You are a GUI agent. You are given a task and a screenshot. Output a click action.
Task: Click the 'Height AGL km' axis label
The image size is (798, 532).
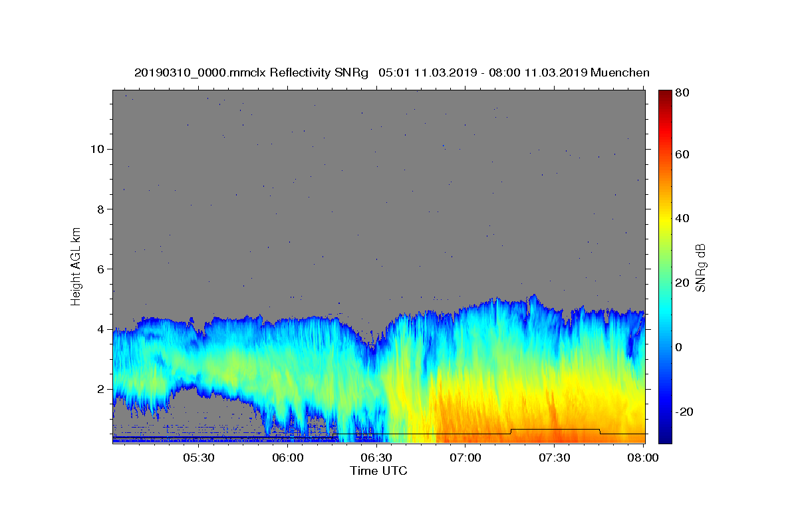pyautogui.click(x=76, y=266)
